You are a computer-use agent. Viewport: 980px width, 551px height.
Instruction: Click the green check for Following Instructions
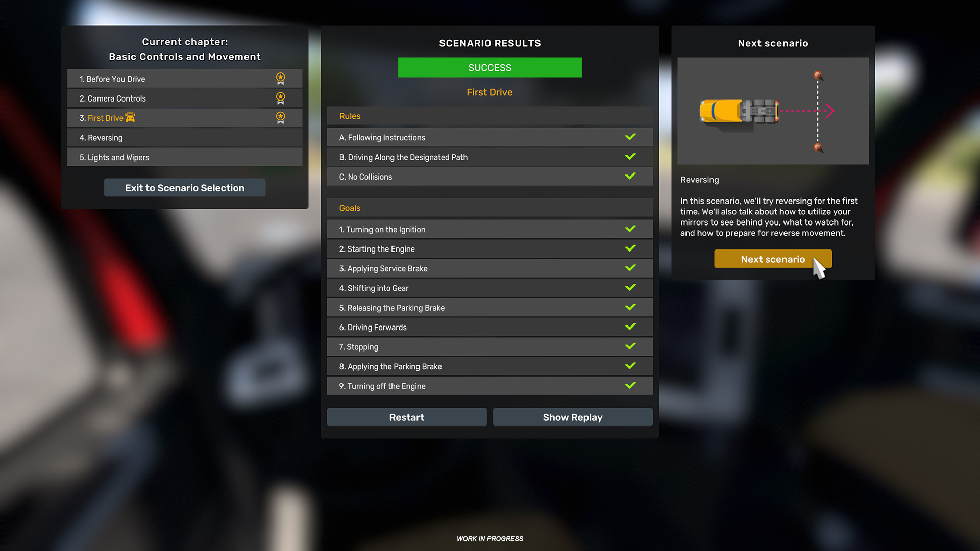[630, 137]
